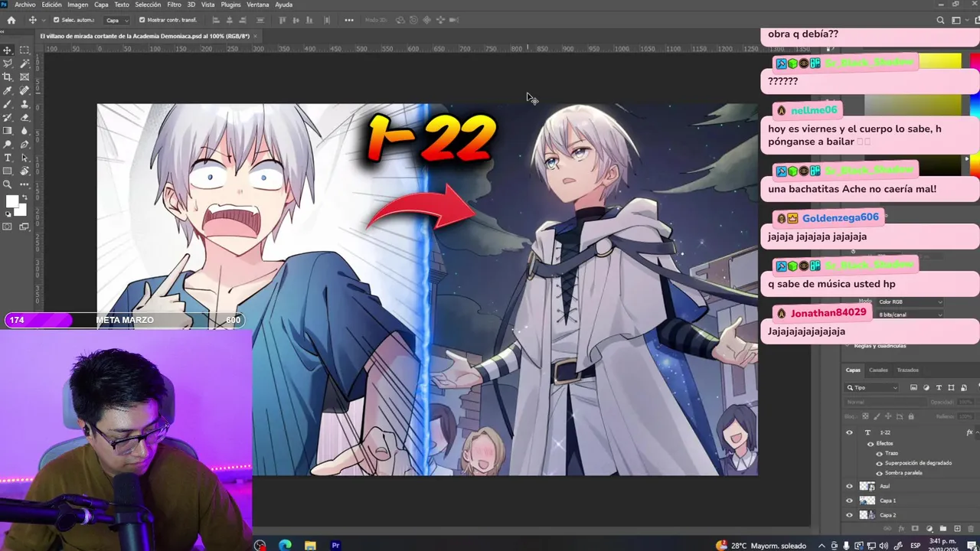Select the Dodge tool

point(8,144)
